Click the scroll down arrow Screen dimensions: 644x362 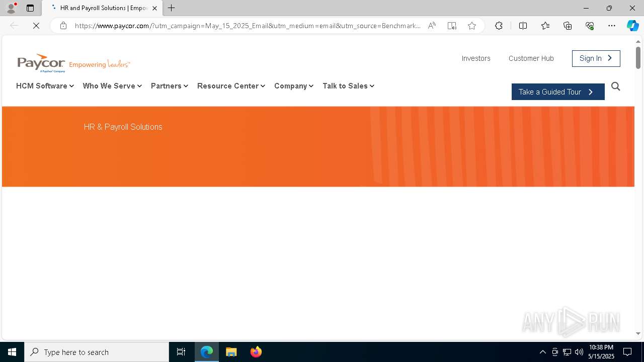point(638,333)
